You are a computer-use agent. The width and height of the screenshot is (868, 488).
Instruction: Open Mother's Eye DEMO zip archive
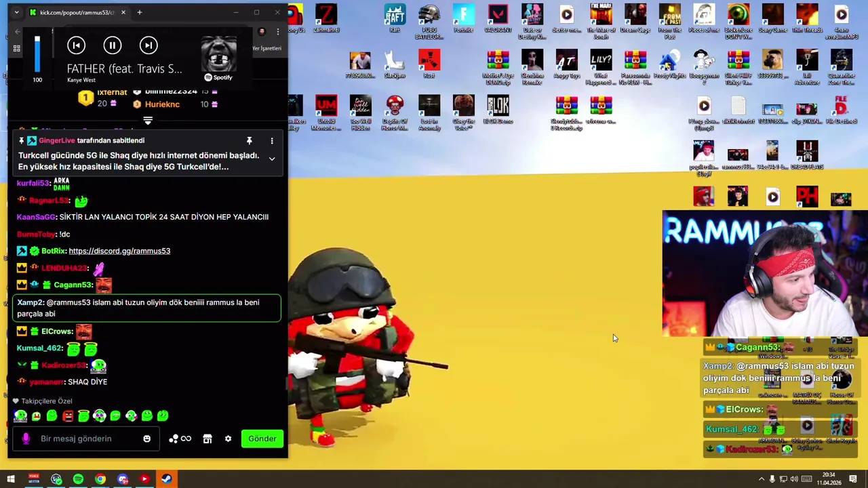pyautogui.click(x=498, y=66)
